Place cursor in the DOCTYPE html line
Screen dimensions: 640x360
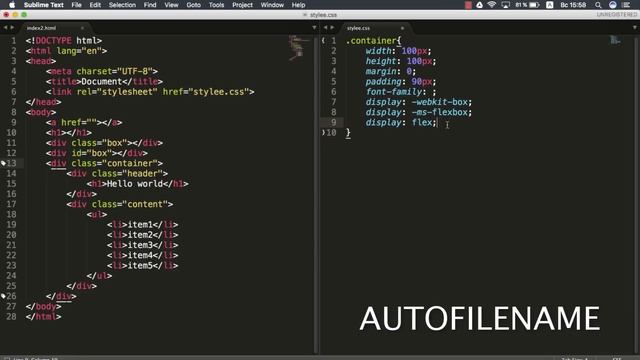pyautogui.click(x=64, y=40)
